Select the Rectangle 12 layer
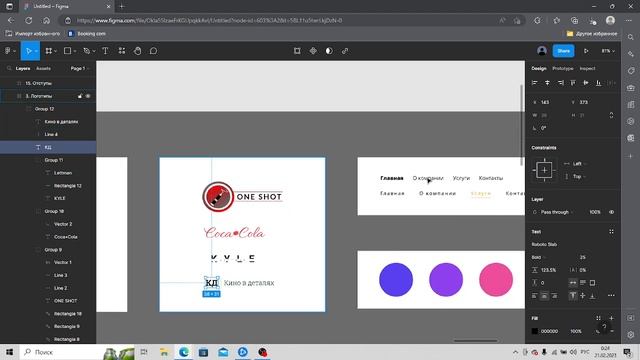This screenshot has height=360, width=640. pos(68,186)
